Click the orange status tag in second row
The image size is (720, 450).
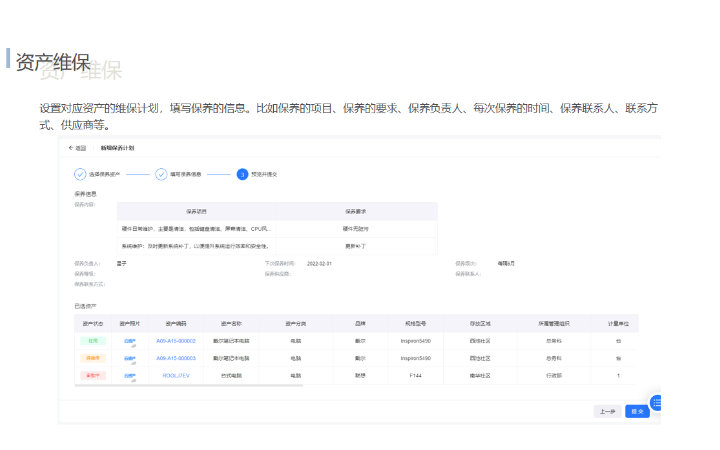click(91, 358)
